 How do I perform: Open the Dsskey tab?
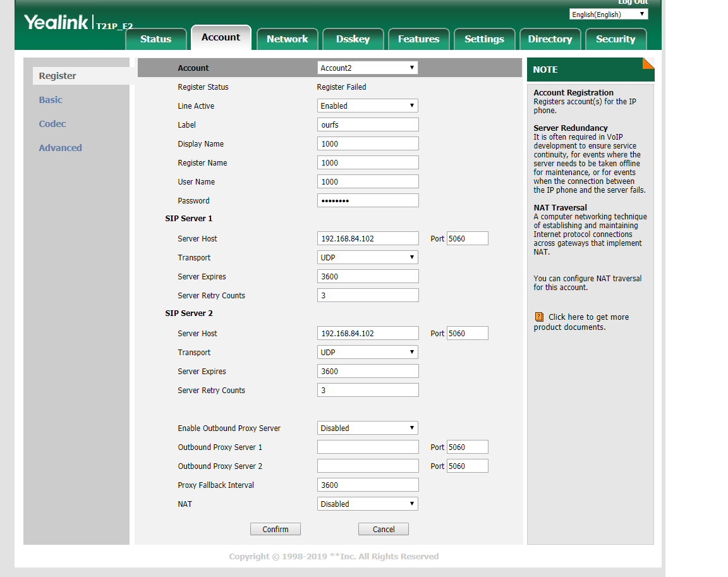(353, 39)
